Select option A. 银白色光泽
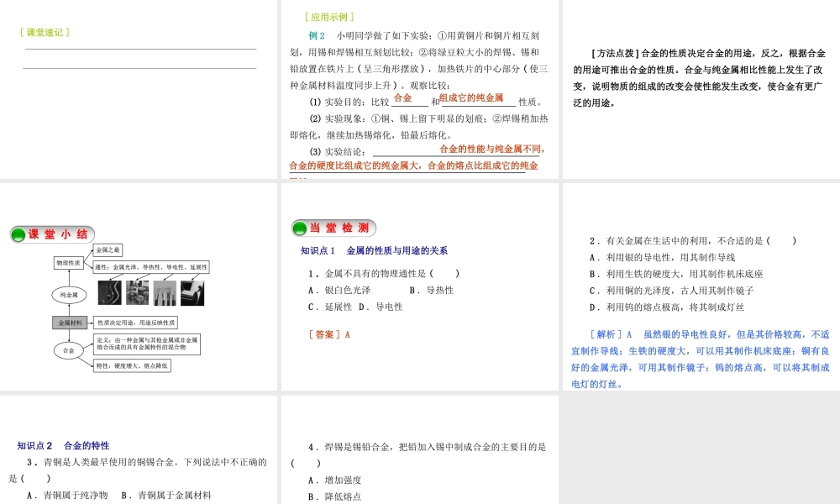840x504 pixels. [339, 291]
